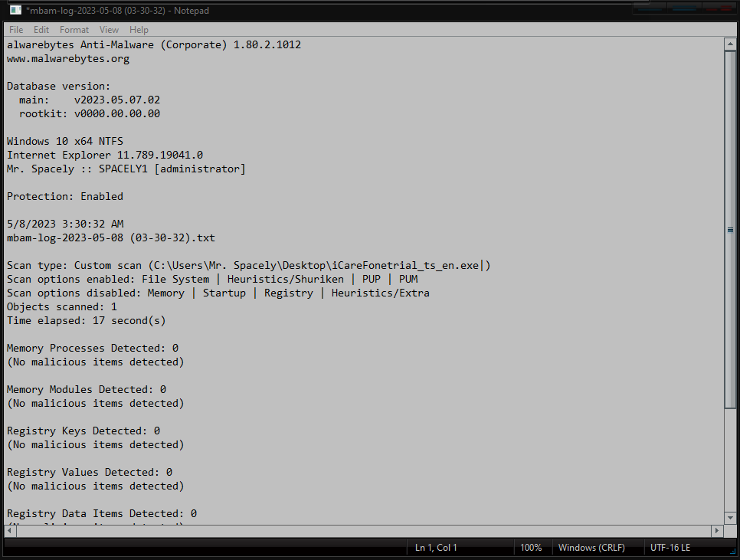
Task: Click the 'Scan options disabled' line
Action: [218, 293]
